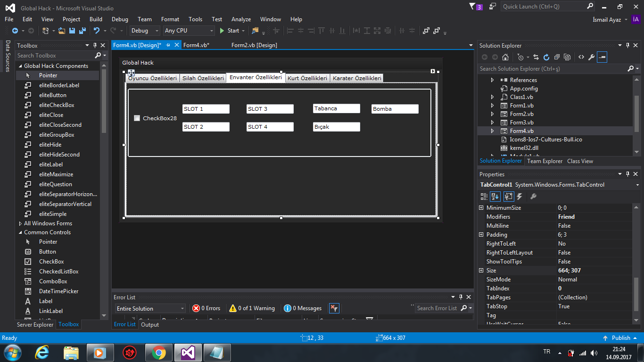Toggle the 0 Errors filter
The height and width of the screenshot is (362, 644).
(x=206, y=308)
